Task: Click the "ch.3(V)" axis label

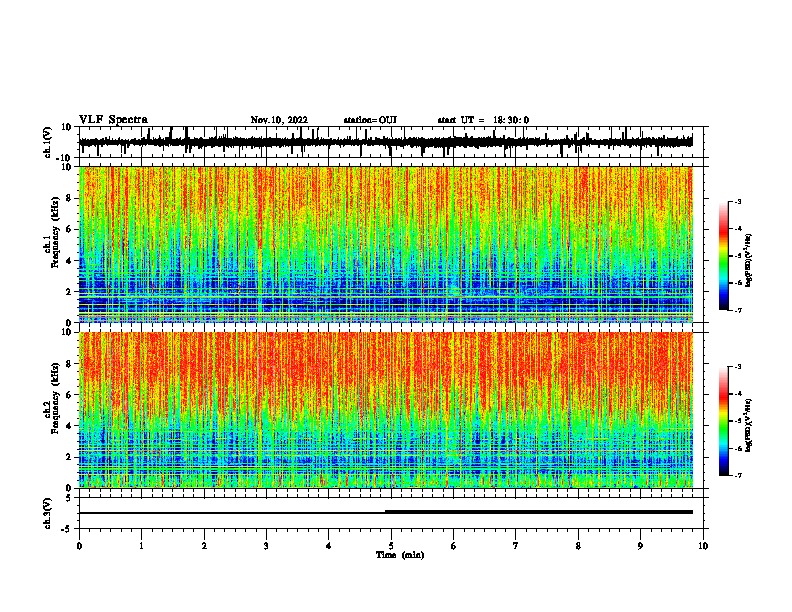Action: point(48,513)
